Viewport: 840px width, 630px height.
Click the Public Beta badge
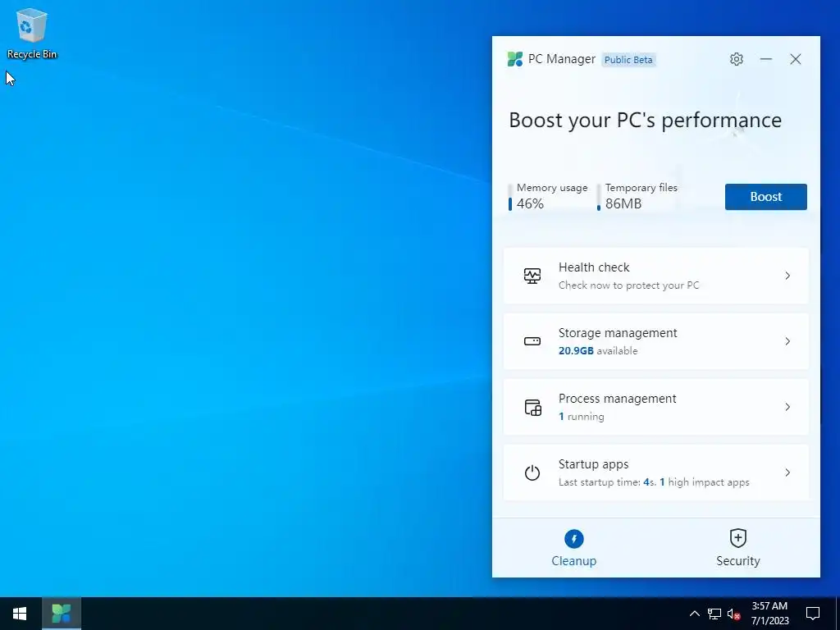(628, 59)
